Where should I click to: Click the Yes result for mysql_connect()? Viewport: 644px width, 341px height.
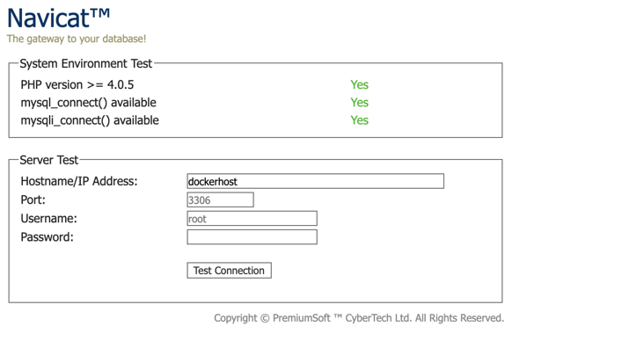pyautogui.click(x=359, y=102)
